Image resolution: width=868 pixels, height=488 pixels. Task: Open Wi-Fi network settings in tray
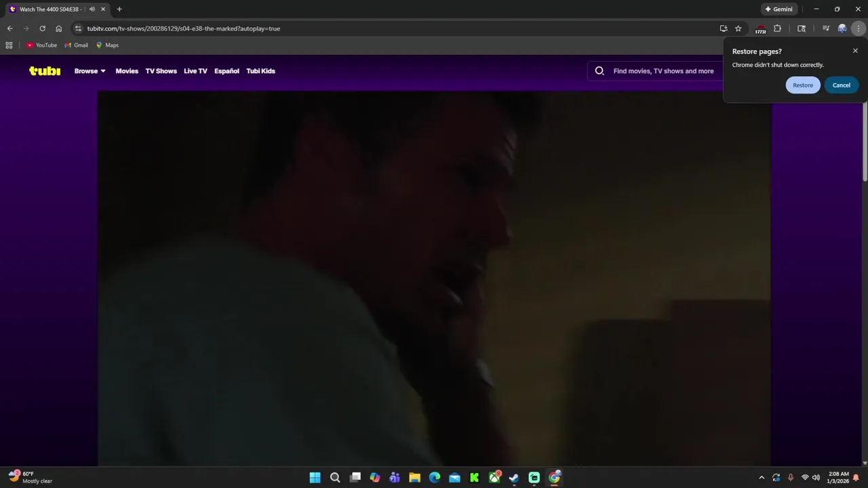[805, 478]
